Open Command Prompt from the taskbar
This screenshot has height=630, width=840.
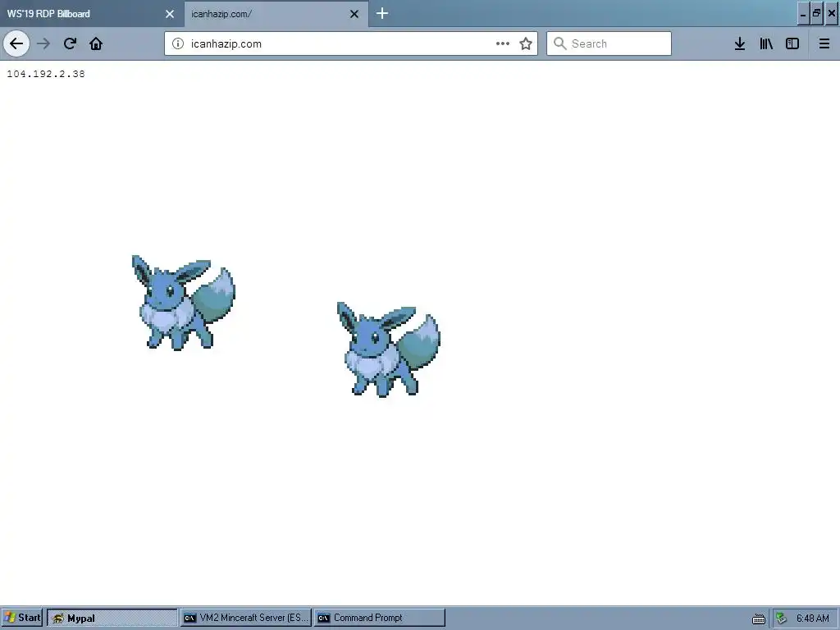pos(380,618)
